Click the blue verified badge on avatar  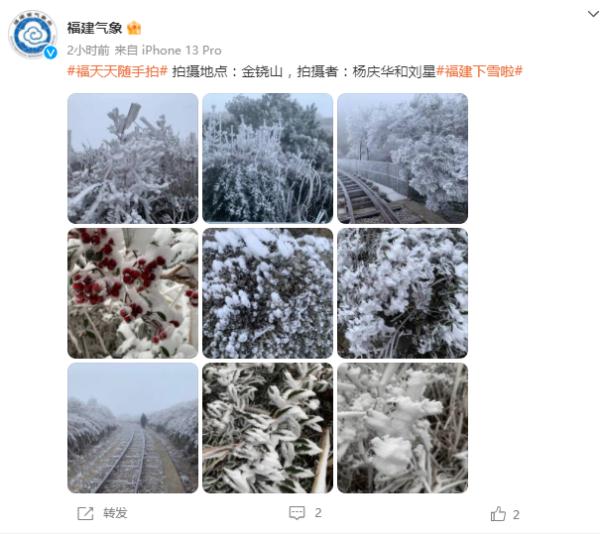(x=50, y=52)
